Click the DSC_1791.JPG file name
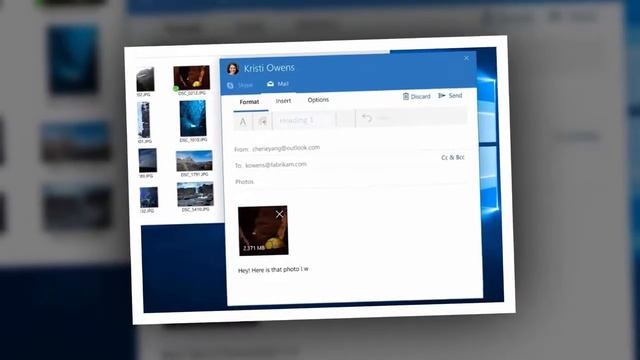The height and width of the screenshot is (360, 640). coord(194,174)
